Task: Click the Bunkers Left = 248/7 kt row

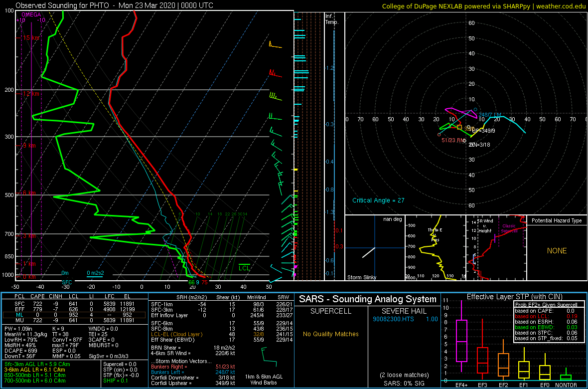Action: 193,372
